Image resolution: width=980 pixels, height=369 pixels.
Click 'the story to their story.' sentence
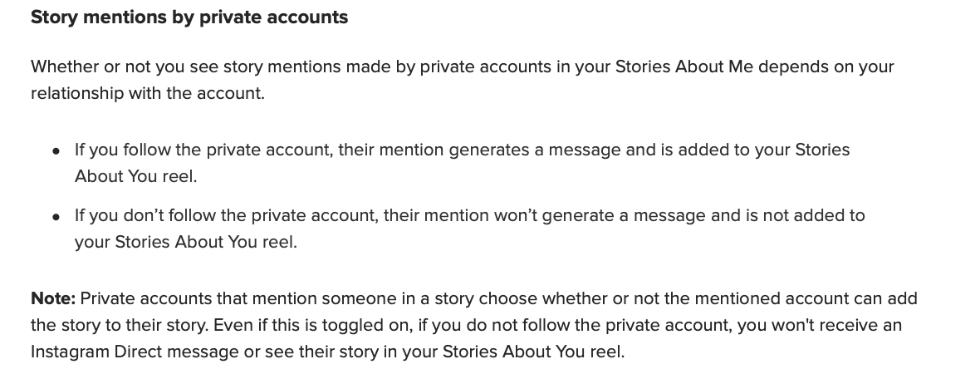(x=120, y=325)
